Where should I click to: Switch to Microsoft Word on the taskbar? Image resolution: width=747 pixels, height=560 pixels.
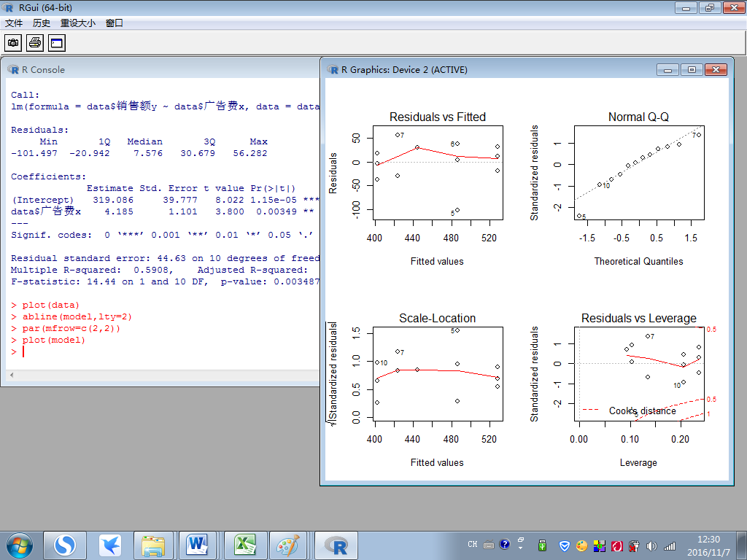tap(197, 545)
